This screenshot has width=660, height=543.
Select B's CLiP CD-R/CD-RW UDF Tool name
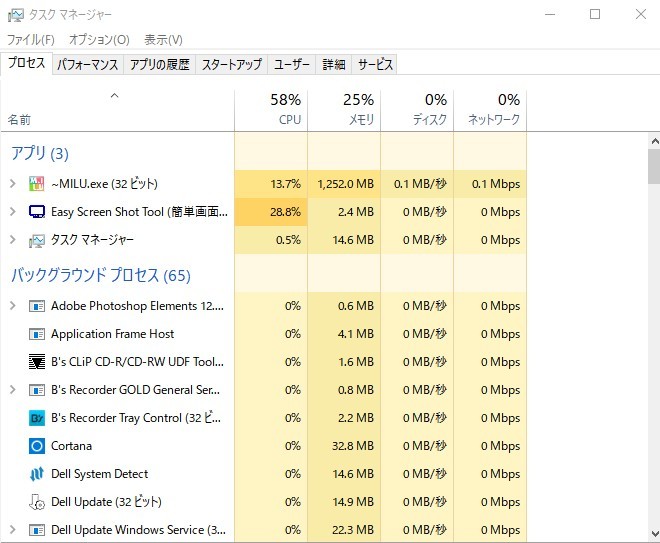tap(137, 362)
